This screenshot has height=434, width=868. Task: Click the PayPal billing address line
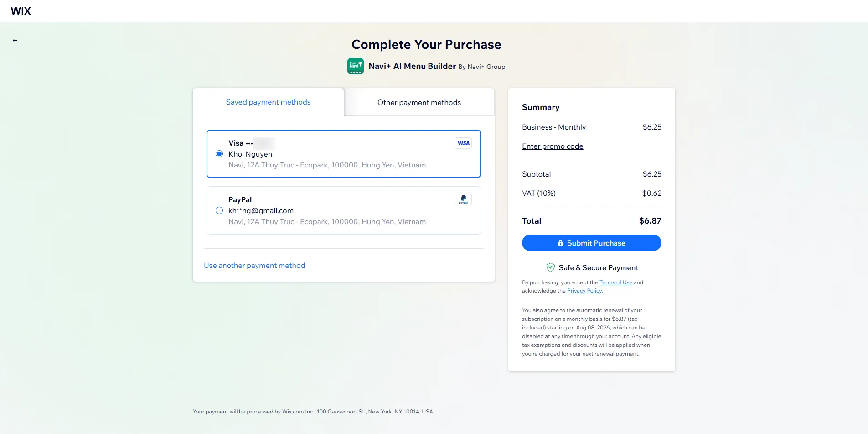327,222
